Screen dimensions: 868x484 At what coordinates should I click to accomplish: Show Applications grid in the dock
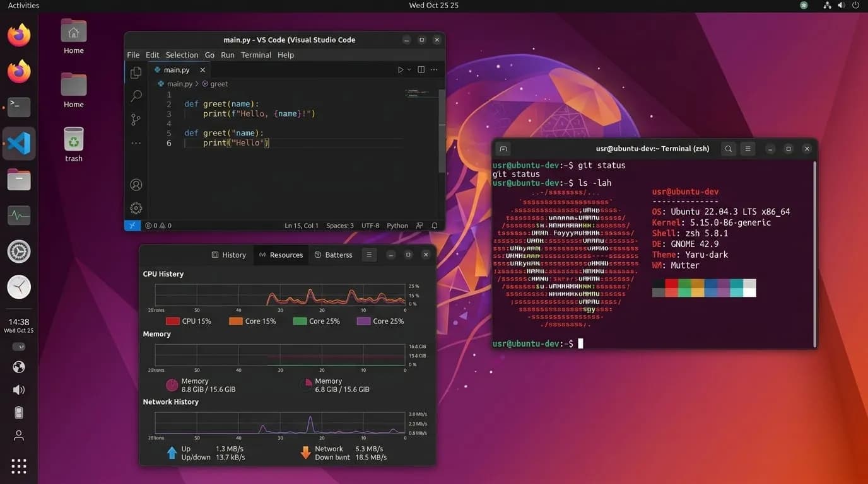point(19,466)
